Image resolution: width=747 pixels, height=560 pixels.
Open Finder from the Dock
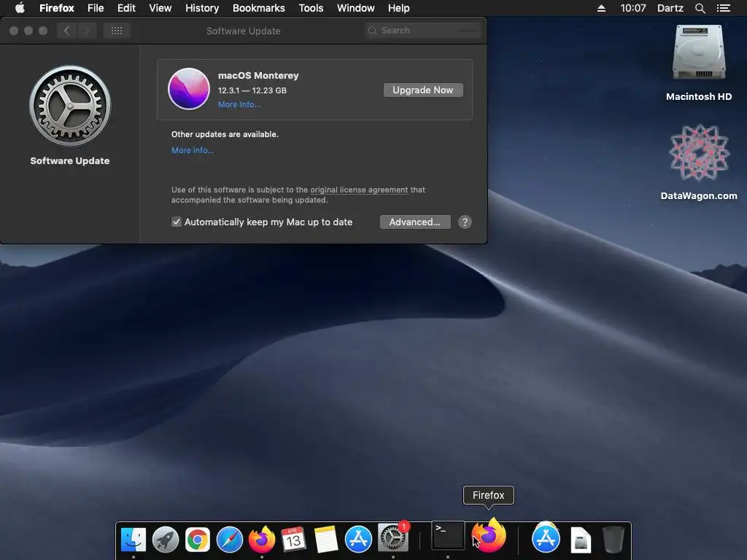click(133, 540)
